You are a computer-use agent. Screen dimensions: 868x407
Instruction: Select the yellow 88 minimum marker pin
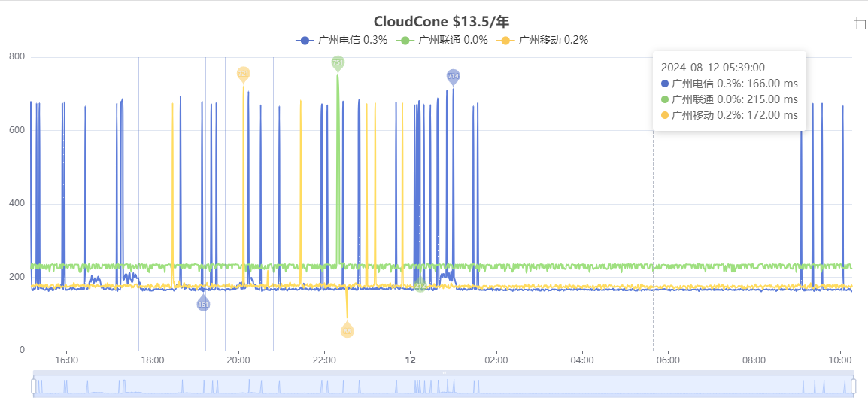(x=347, y=330)
